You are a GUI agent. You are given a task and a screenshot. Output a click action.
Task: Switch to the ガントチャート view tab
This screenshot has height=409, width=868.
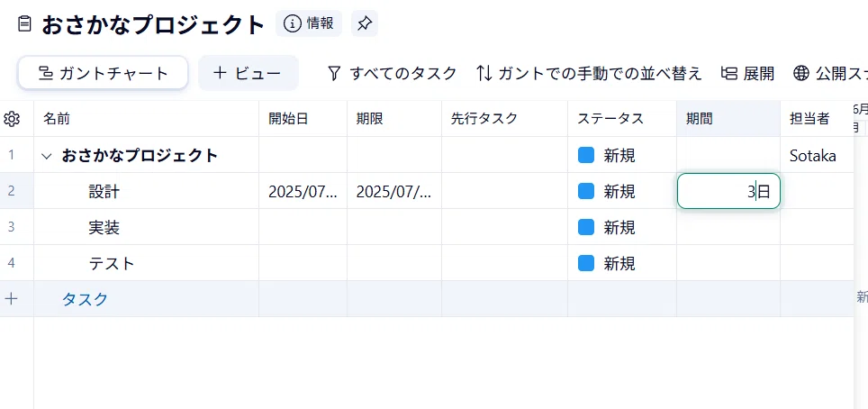pyautogui.click(x=103, y=73)
